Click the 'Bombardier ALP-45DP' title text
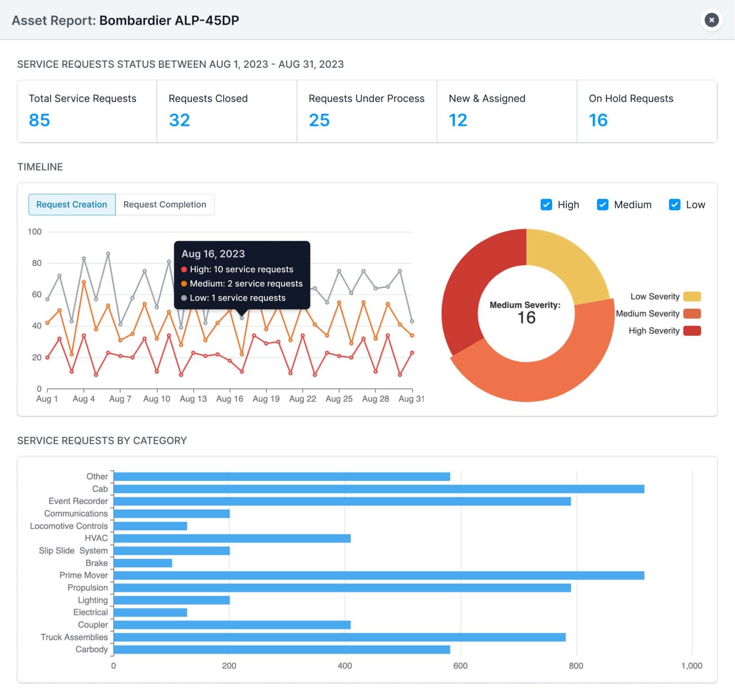This screenshot has width=735, height=700. (x=169, y=20)
